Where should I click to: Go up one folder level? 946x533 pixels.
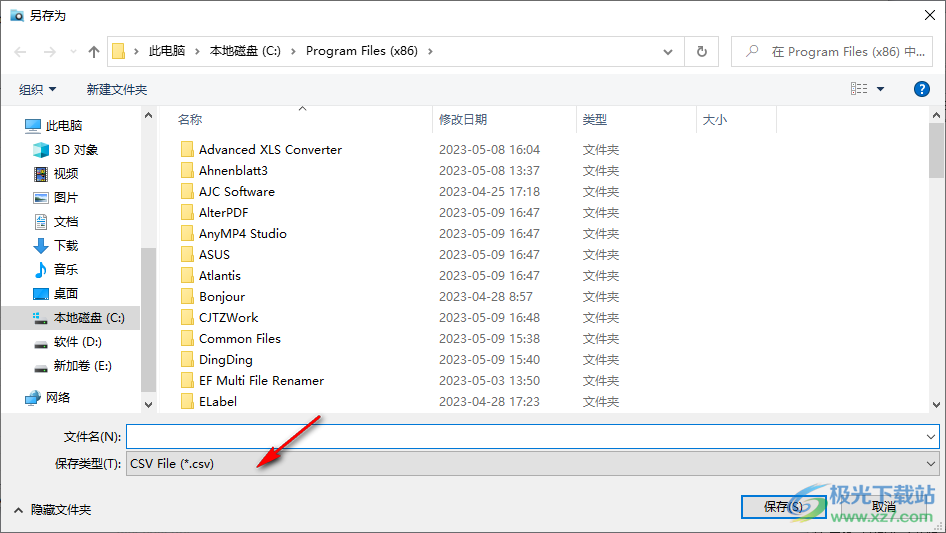coord(94,52)
